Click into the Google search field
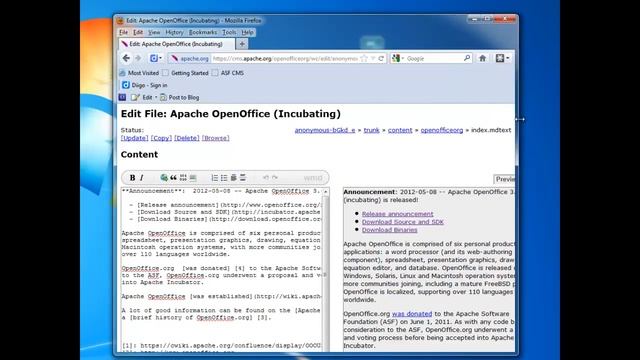 (434, 58)
